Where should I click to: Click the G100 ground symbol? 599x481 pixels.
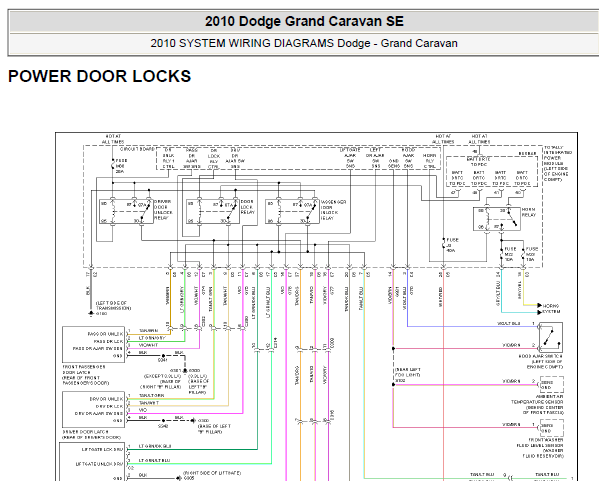pyautogui.click(x=91, y=314)
